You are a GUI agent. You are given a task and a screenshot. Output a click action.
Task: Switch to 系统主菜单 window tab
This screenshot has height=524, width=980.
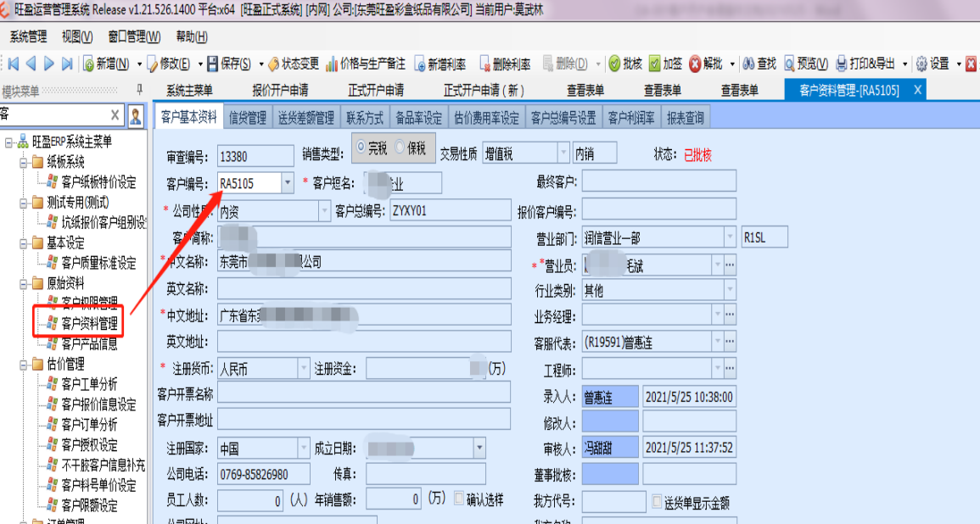[189, 91]
